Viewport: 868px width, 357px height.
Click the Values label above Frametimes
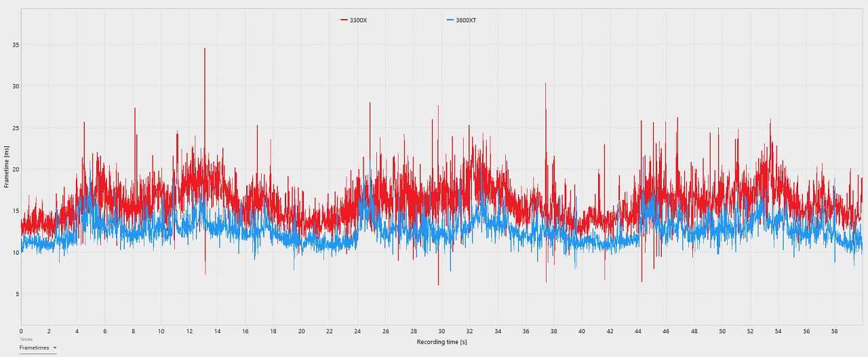[26, 339]
